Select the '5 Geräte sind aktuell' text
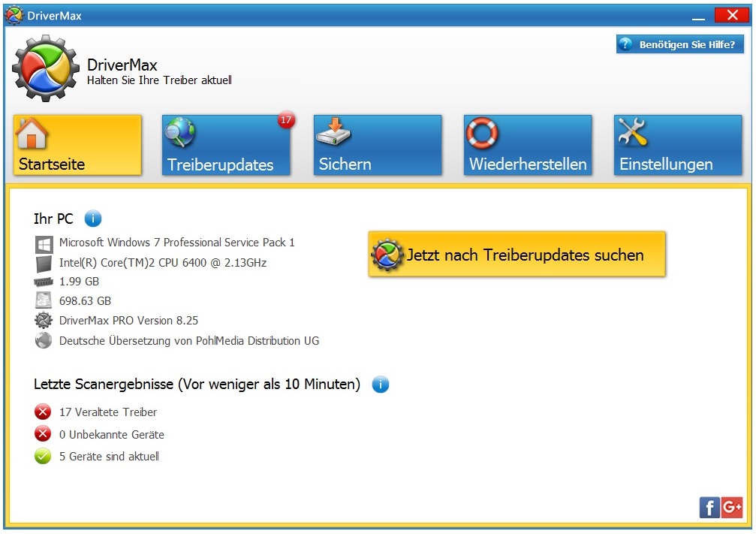 109,457
